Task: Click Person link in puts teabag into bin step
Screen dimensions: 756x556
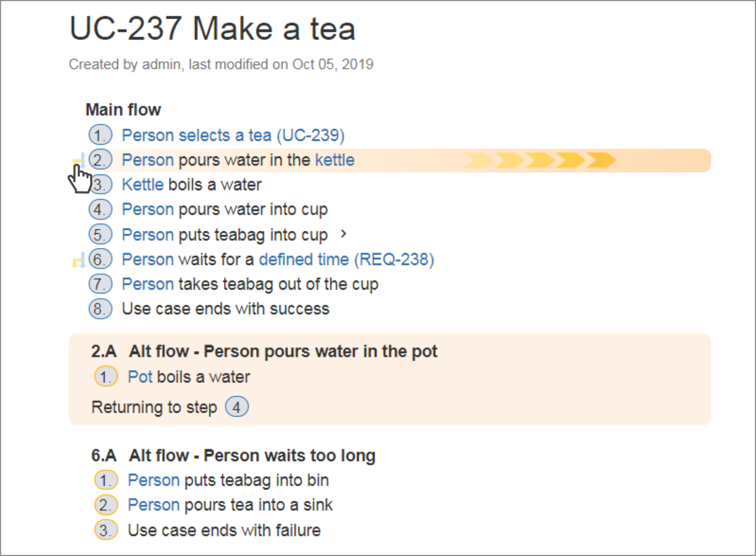Action: coord(154,480)
